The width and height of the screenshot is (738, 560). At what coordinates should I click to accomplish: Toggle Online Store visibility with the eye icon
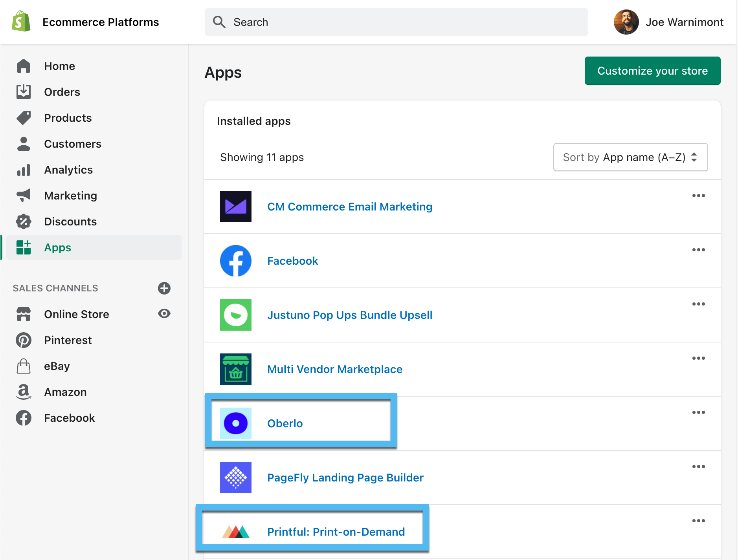(164, 313)
